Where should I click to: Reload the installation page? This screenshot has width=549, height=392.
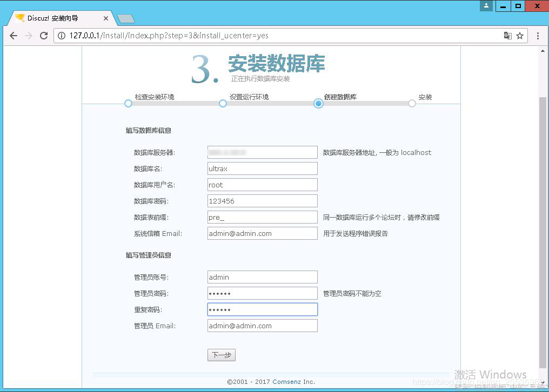(44, 35)
